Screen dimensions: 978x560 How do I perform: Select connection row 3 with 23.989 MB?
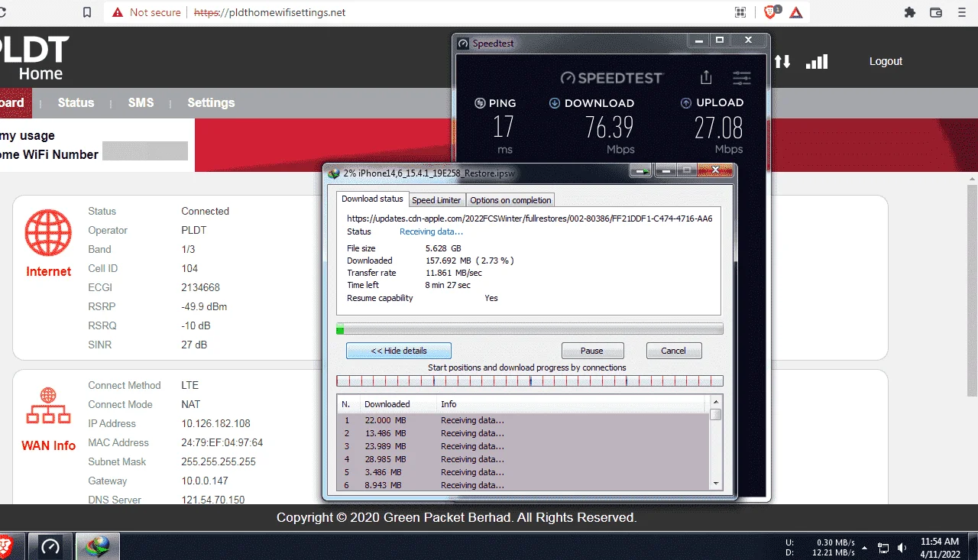(523, 446)
